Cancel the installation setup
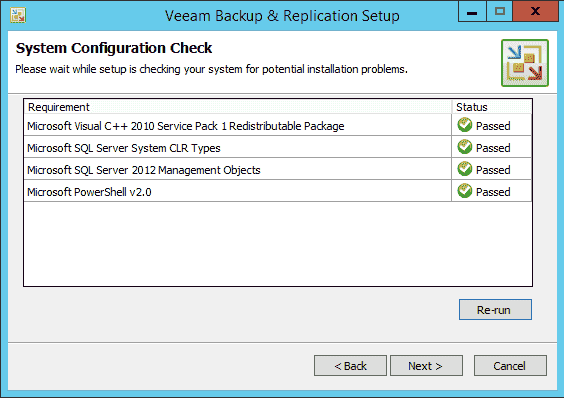This screenshot has height=398, width=564. tap(510, 366)
